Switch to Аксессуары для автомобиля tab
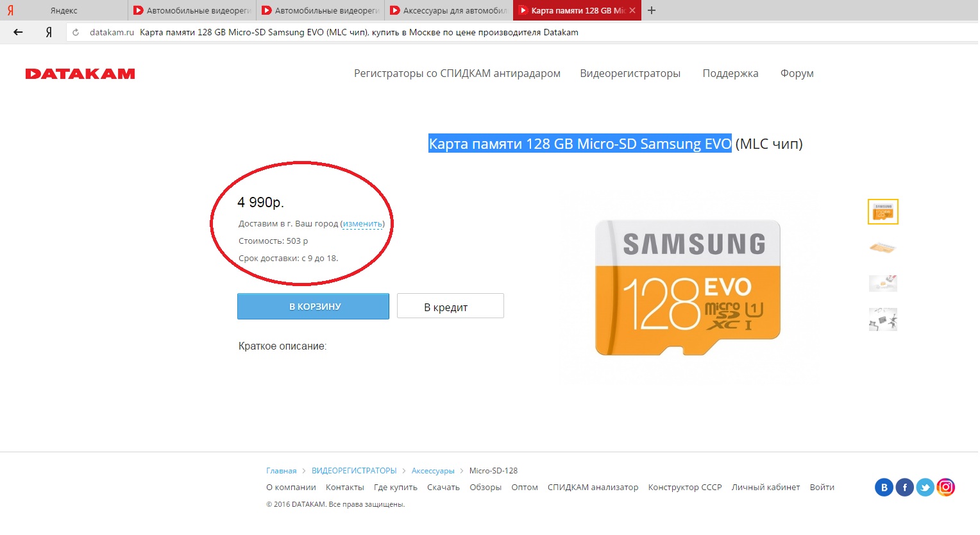 (x=449, y=10)
